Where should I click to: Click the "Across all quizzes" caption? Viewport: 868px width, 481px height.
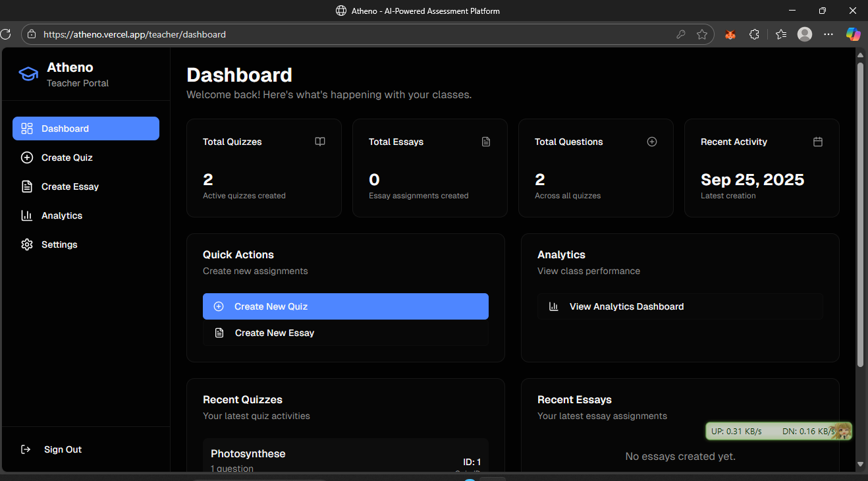[568, 196]
